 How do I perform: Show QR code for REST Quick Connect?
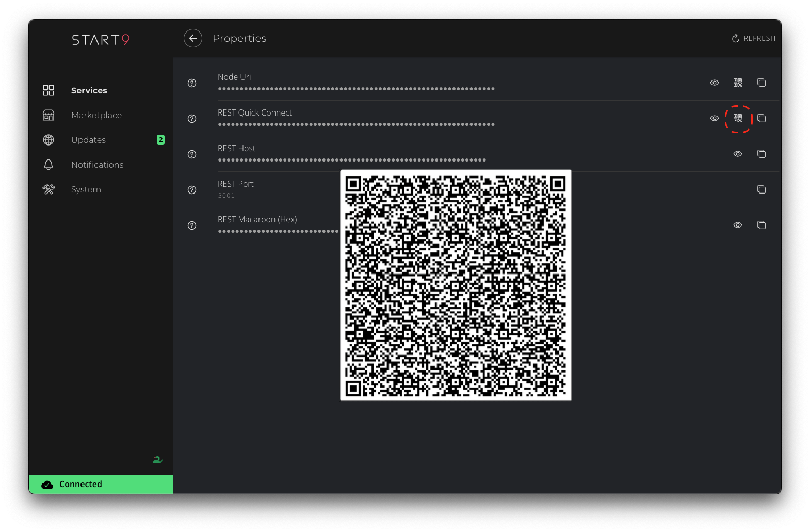[x=738, y=118]
